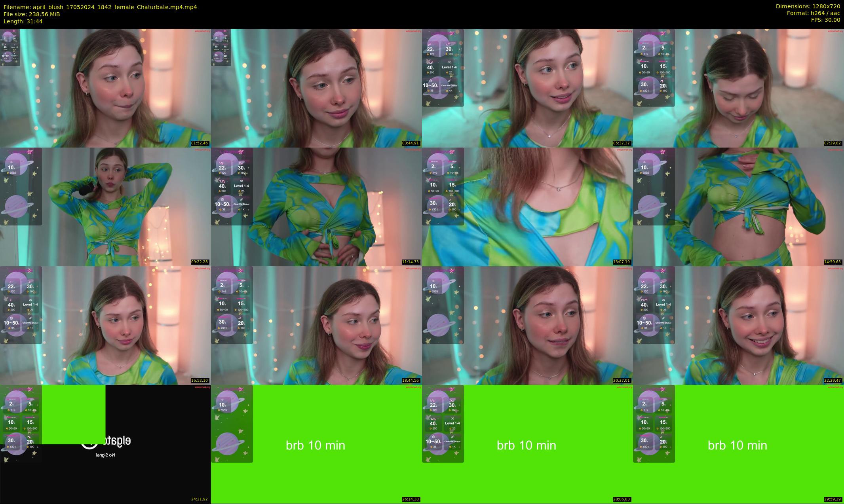
Task: Open the thumbnail at 16:52.10
Action: click(x=105, y=325)
